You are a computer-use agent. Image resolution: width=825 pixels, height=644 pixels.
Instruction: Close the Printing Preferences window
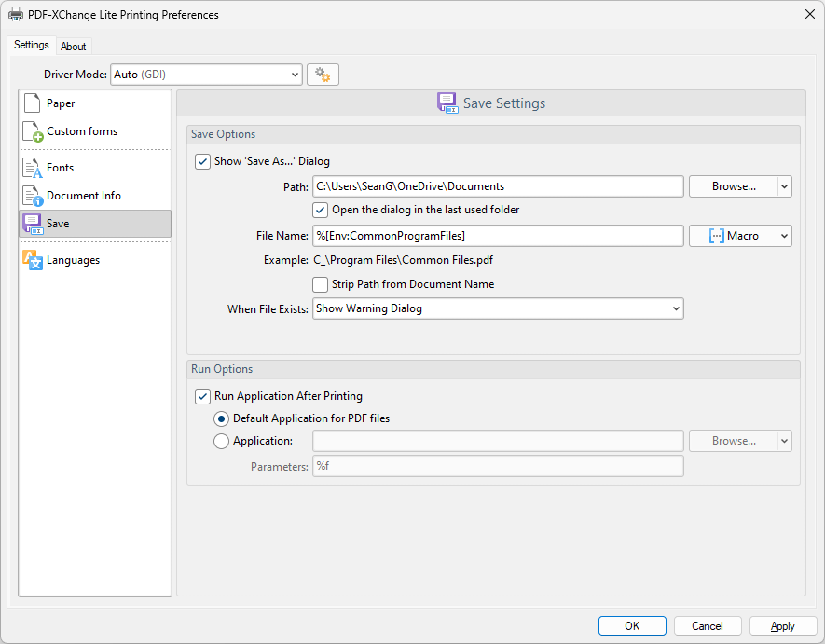[810, 14]
